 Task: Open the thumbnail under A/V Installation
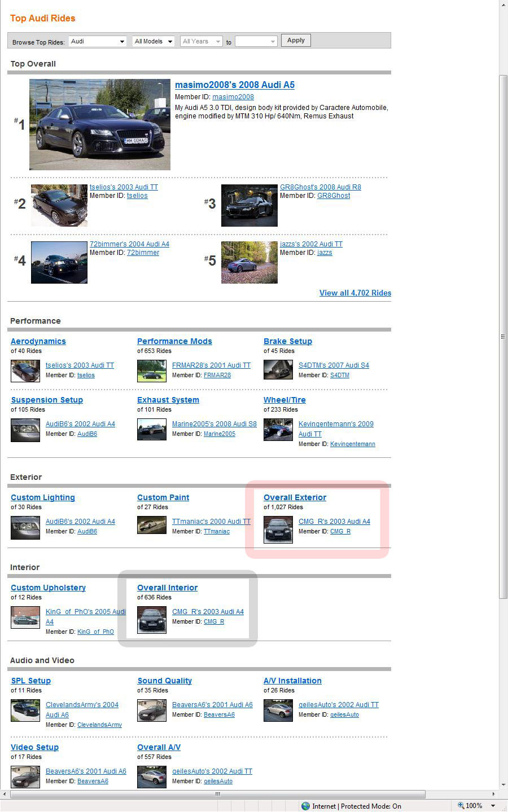(278, 710)
